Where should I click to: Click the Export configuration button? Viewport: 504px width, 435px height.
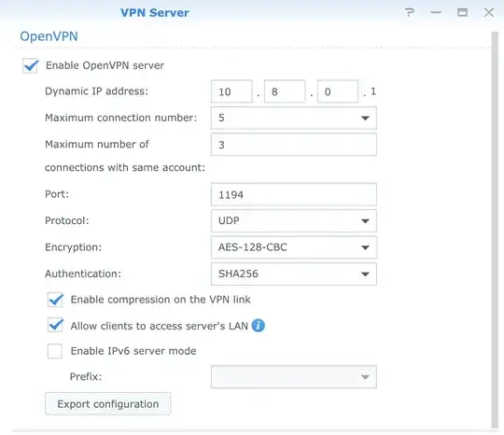108,404
